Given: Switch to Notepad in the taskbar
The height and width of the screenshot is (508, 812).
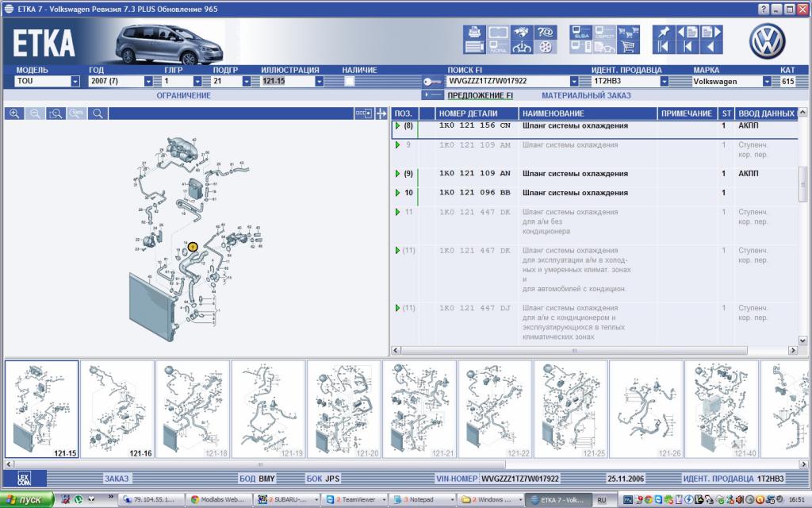Looking at the screenshot, I should pos(422,500).
